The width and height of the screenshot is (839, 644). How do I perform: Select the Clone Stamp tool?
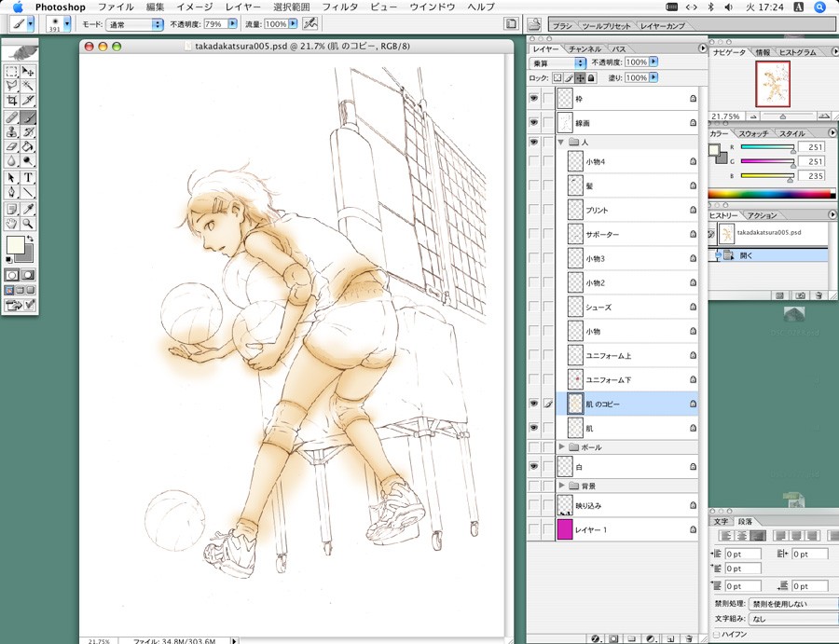click(12, 131)
